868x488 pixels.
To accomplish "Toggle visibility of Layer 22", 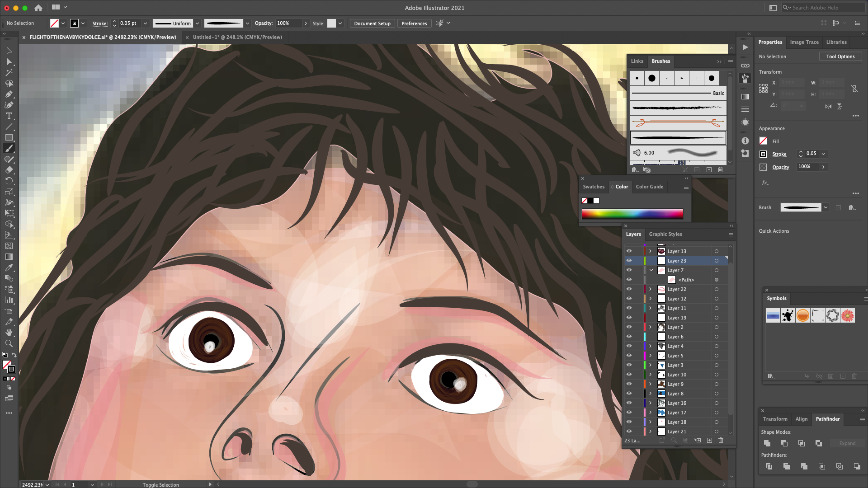I will (x=629, y=289).
